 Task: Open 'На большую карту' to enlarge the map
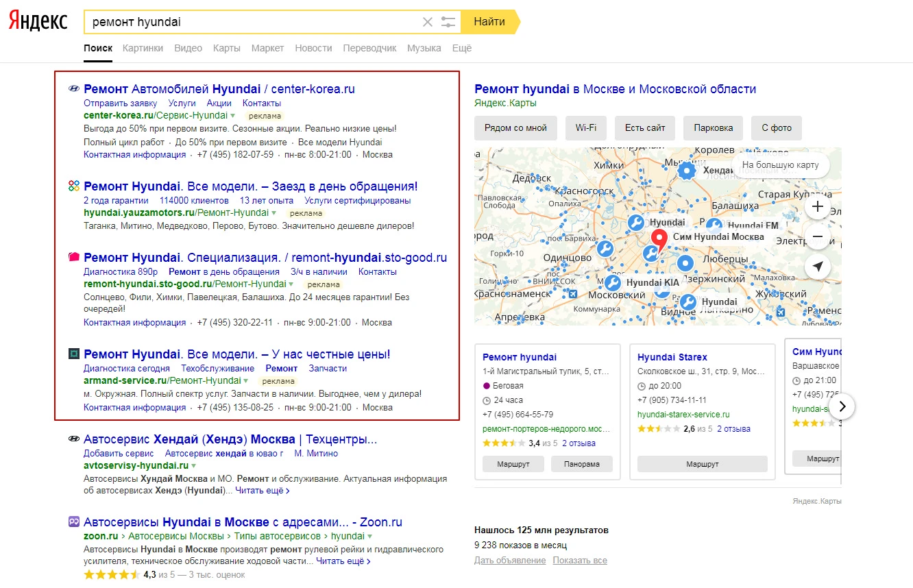(780, 165)
